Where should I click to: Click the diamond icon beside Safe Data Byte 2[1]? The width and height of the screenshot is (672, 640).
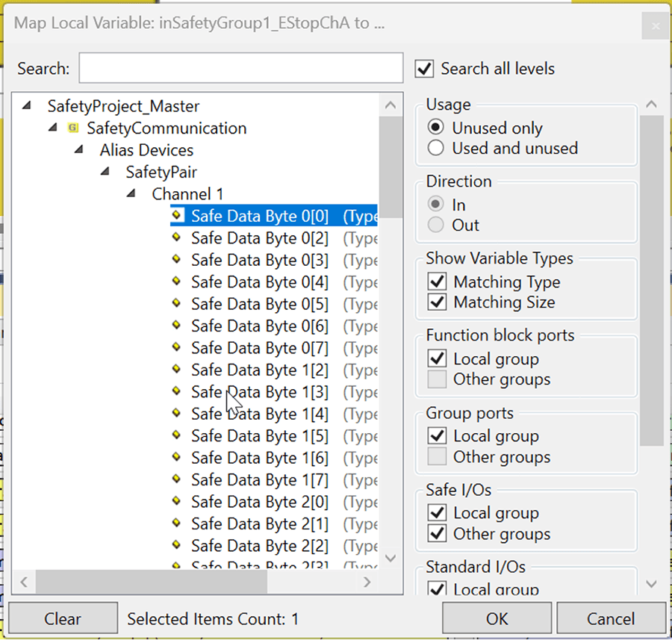(176, 523)
